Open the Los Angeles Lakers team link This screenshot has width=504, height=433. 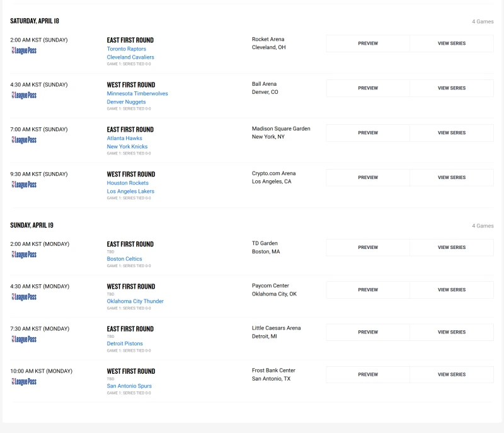pyautogui.click(x=130, y=191)
